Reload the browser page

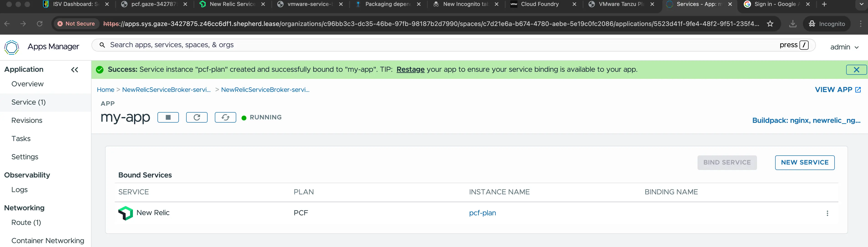pyautogui.click(x=40, y=24)
